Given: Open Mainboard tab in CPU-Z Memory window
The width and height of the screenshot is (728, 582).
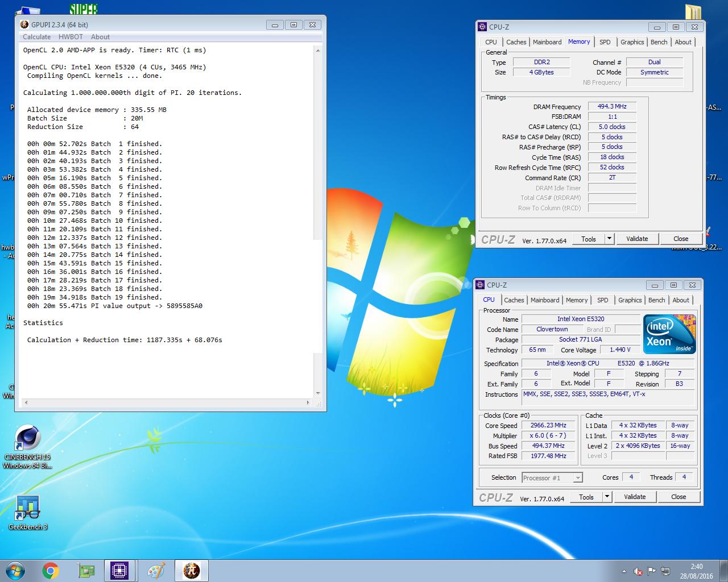Looking at the screenshot, I should [x=547, y=42].
